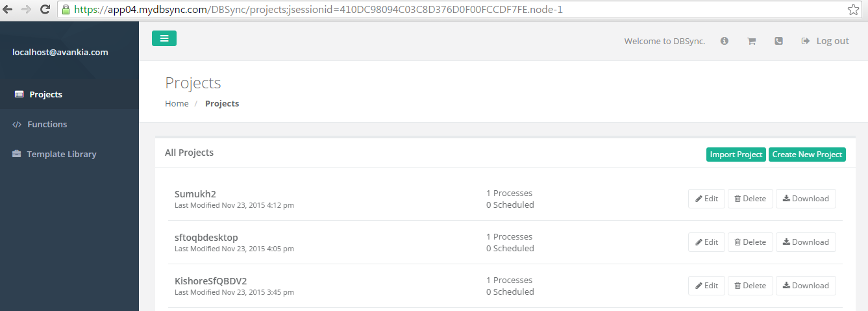
Task: Click the browser reload icon
Action: tap(45, 10)
